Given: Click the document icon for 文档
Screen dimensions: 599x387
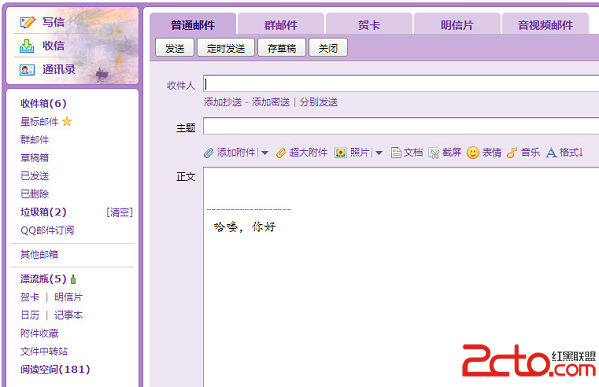Looking at the screenshot, I should tap(396, 153).
